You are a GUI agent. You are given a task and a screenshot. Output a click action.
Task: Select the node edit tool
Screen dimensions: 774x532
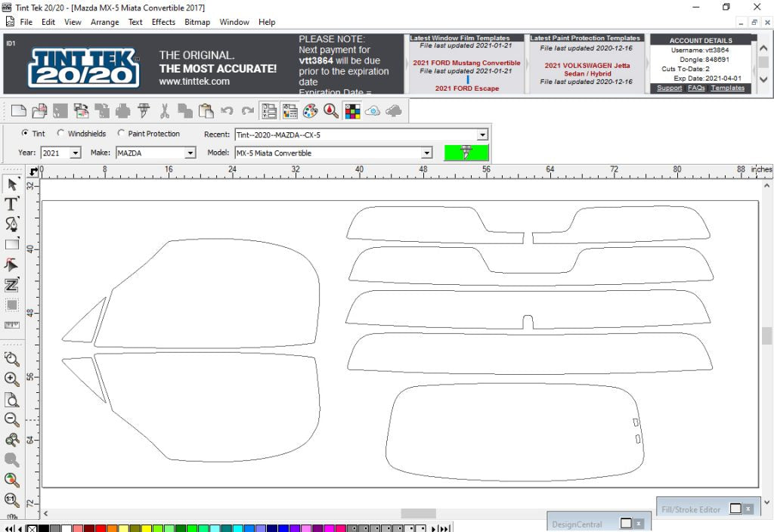(x=12, y=264)
